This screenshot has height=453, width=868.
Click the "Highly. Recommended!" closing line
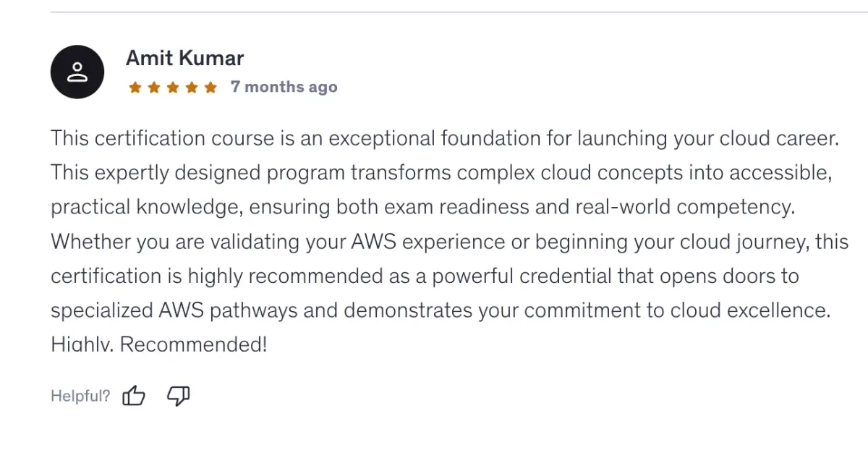click(x=159, y=344)
